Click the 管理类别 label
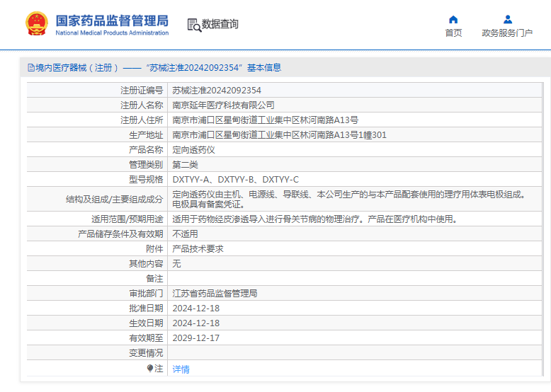 click(x=146, y=165)
